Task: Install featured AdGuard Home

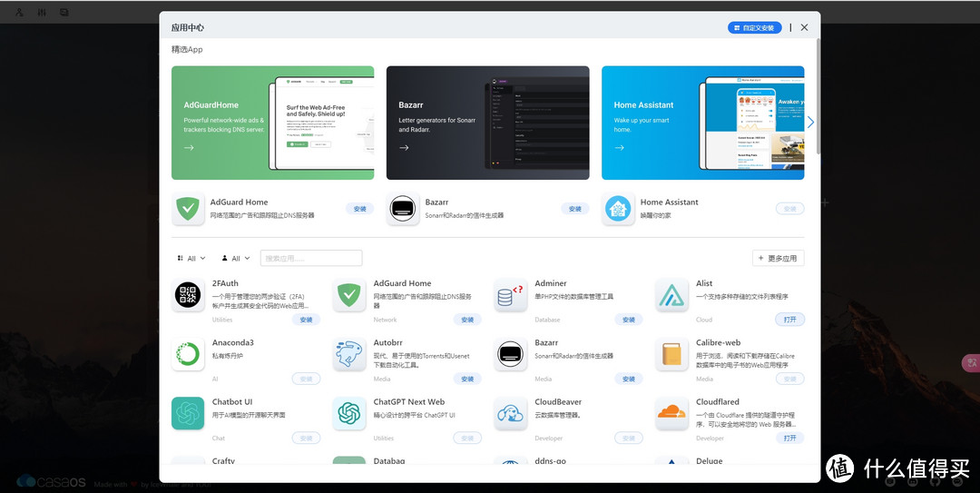Action: [360, 209]
